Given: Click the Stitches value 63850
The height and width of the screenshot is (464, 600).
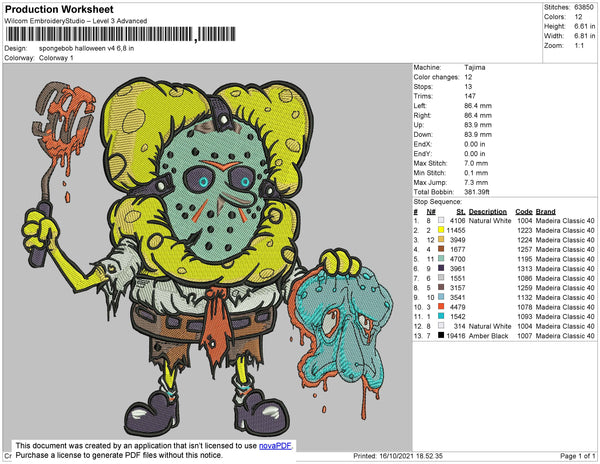Looking at the screenshot, I should (x=584, y=7).
